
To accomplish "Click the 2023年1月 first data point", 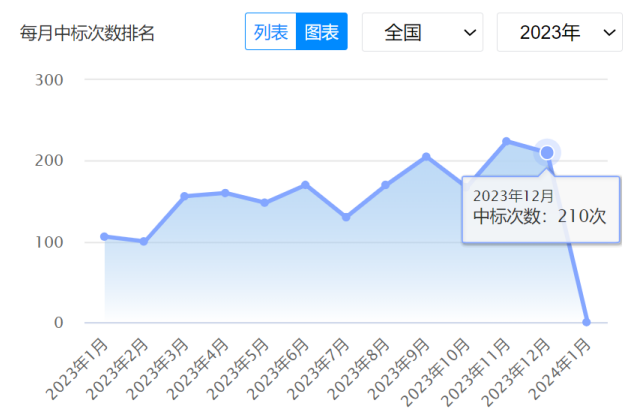I will 104,237.
